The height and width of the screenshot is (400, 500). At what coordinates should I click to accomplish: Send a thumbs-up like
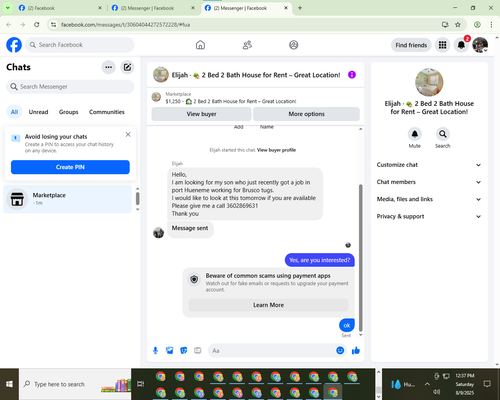(356, 351)
